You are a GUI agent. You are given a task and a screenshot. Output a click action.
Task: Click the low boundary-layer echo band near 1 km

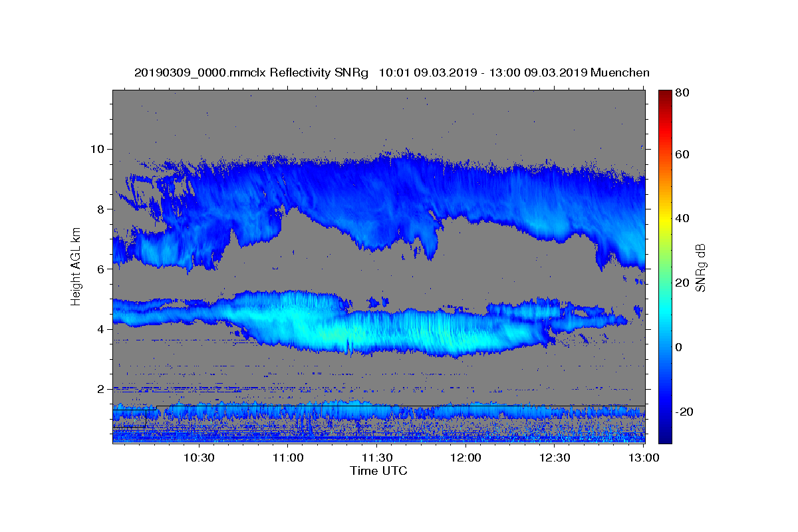[x=379, y=410]
